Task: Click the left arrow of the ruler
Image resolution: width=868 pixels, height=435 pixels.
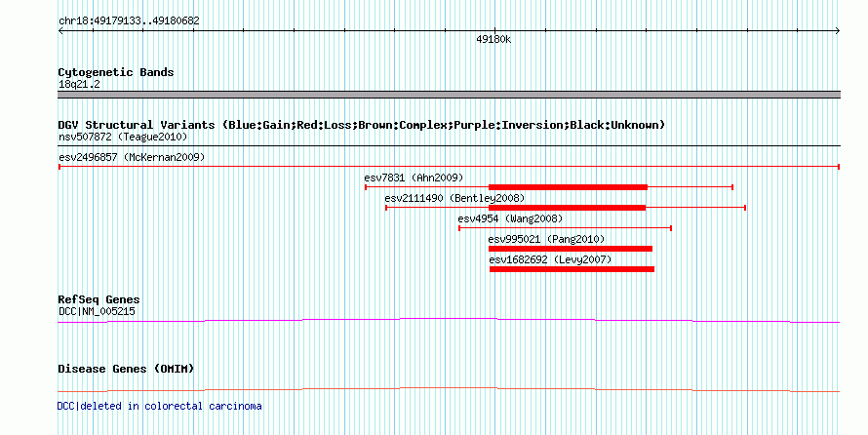Action: [60, 31]
